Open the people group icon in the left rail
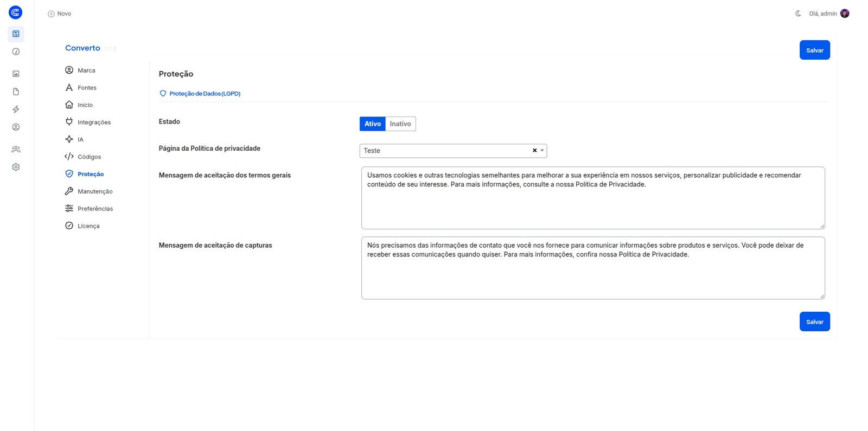The image size is (868, 431). coord(16,149)
